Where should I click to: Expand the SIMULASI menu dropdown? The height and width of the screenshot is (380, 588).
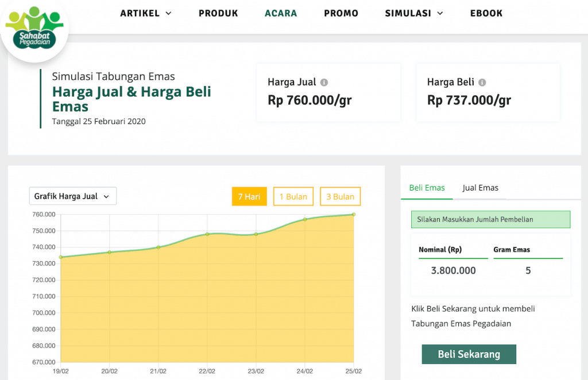point(414,13)
